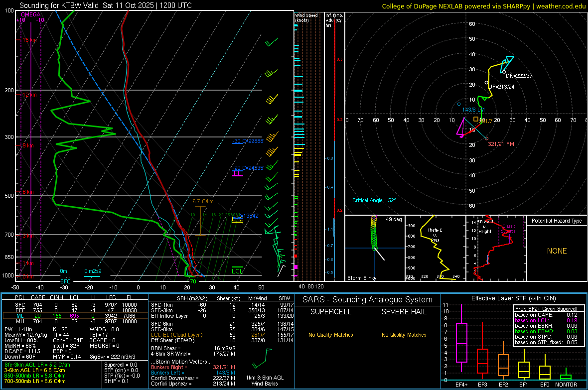
Task: Click the SARS Sounding Analogue System header
Action: (x=368, y=300)
